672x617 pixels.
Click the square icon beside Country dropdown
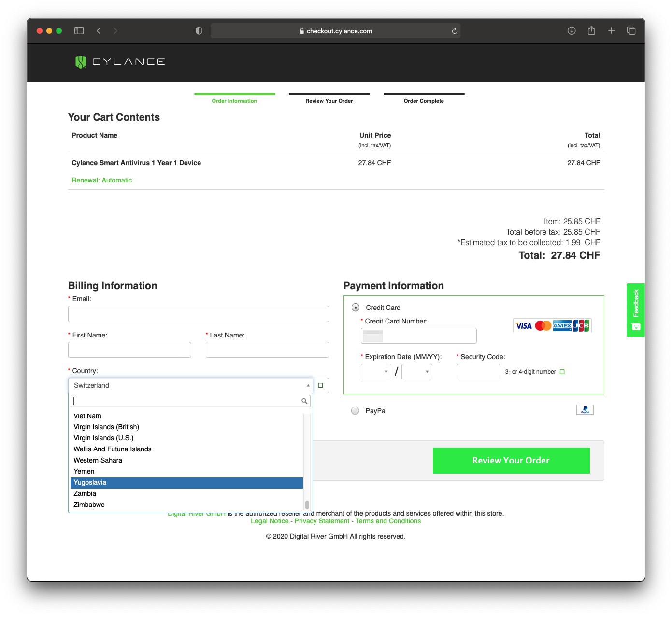pyautogui.click(x=320, y=385)
